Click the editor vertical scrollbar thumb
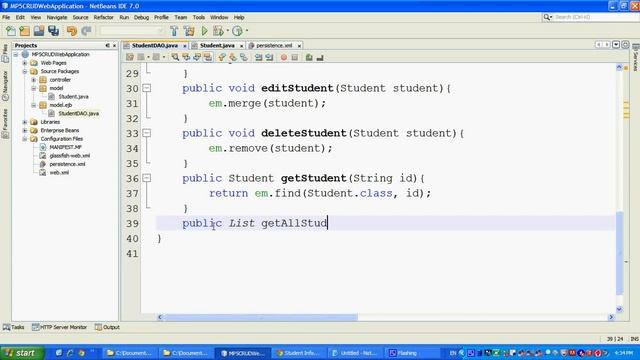Viewport: 640px width, 360px height. tap(620, 253)
